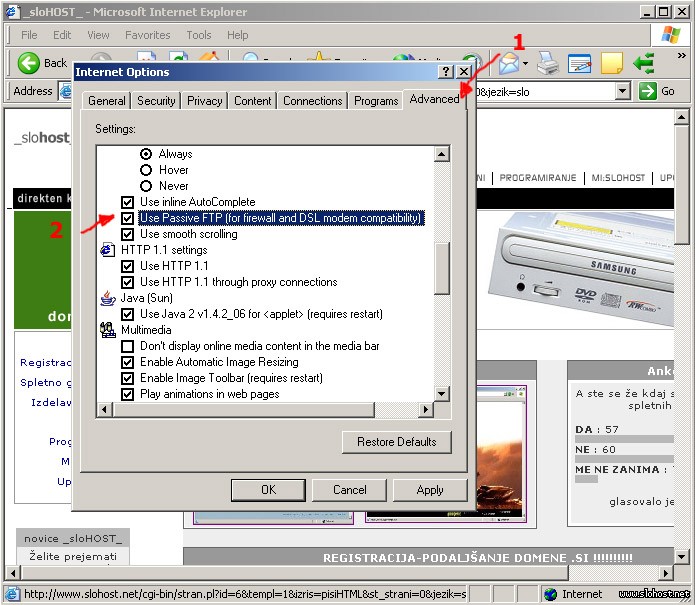The width and height of the screenshot is (695, 605).
Task: Expand the toolbar overflow chevron
Action: point(682,55)
